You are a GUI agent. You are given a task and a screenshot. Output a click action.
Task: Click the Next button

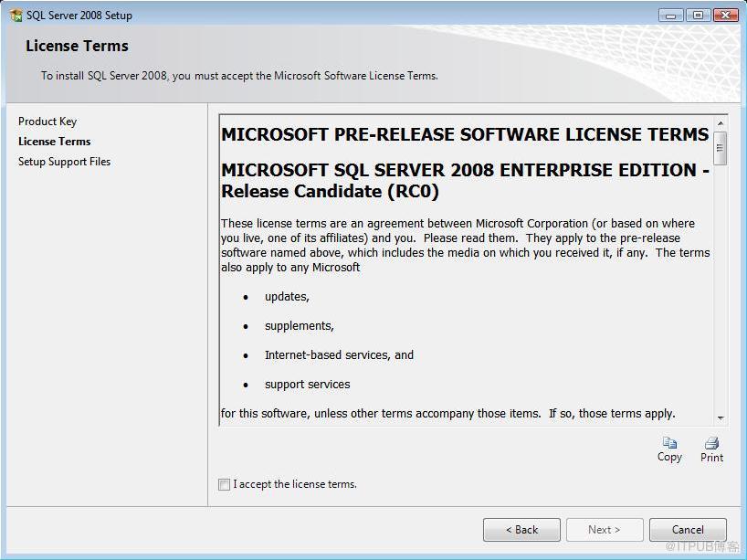605,530
